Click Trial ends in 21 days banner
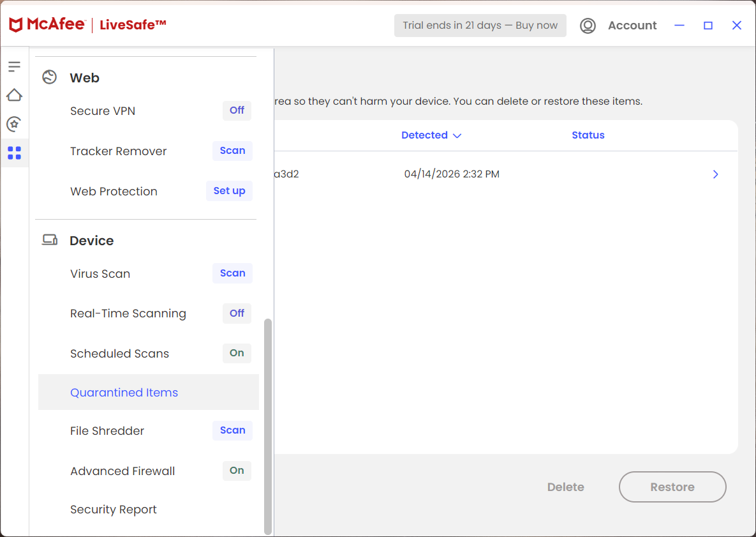The height and width of the screenshot is (537, 756). point(480,26)
